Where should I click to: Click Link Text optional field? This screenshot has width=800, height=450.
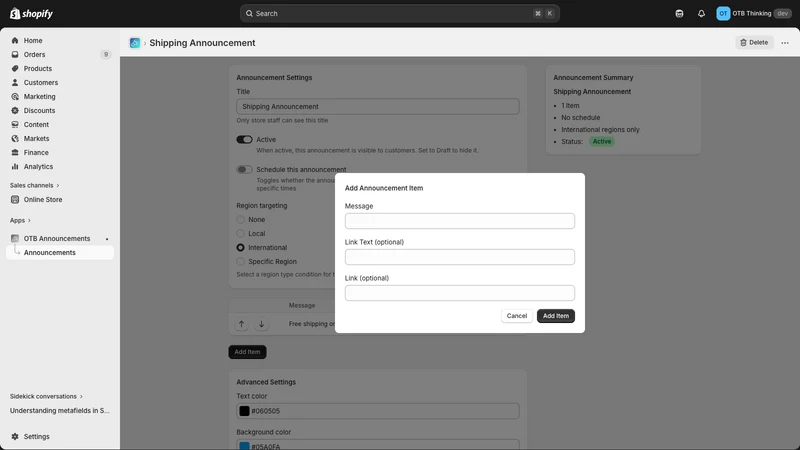[x=460, y=257]
